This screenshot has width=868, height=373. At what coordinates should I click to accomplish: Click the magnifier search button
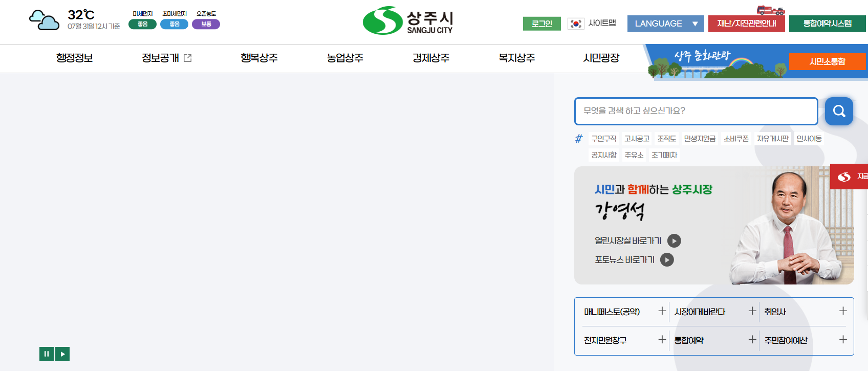pos(839,111)
